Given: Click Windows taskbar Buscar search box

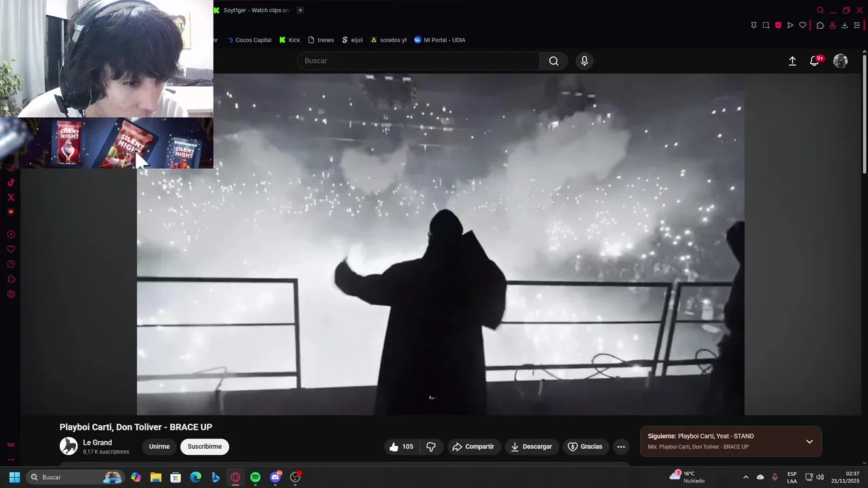Looking at the screenshot, I should click(x=76, y=477).
